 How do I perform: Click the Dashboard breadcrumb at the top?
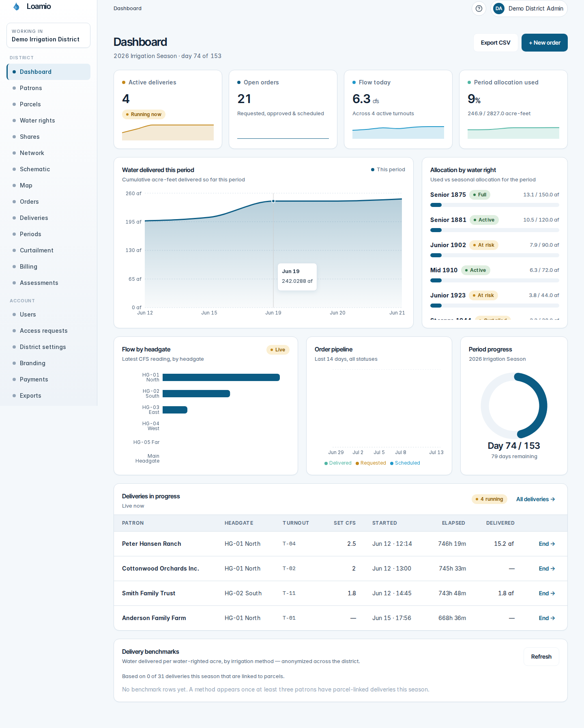coord(127,9)
